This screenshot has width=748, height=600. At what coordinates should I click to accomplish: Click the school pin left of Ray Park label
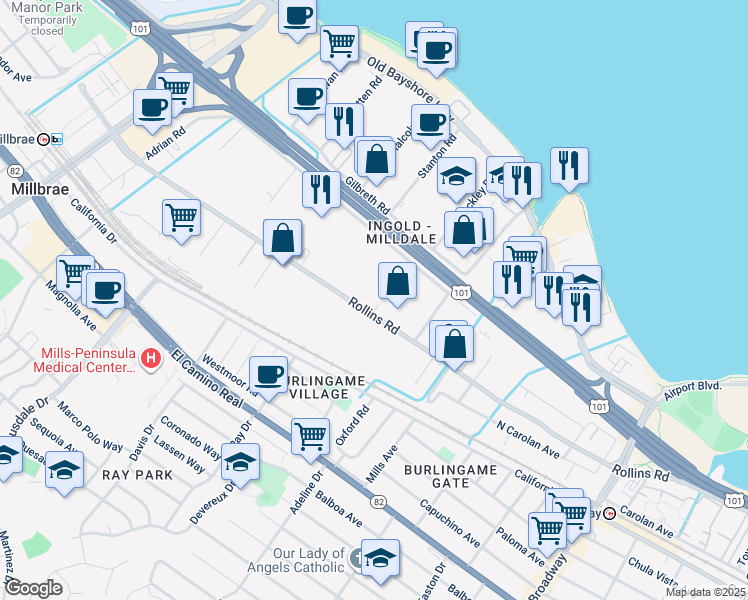coord(64,470)
